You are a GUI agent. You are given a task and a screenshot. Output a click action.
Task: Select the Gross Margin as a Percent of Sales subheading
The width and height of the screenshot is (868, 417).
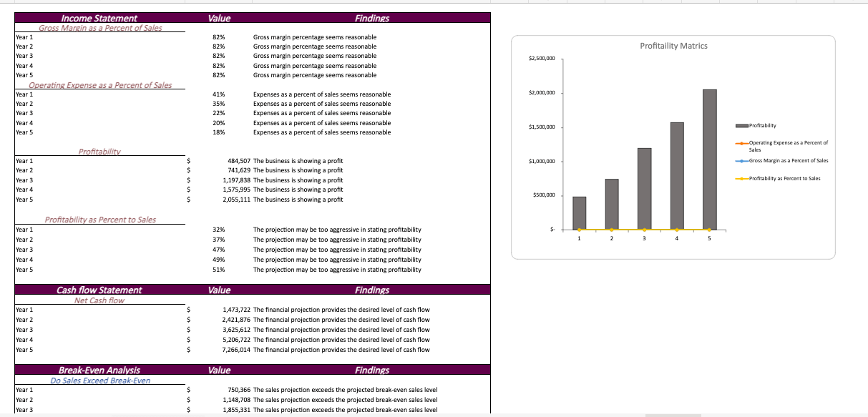(100, 28)
